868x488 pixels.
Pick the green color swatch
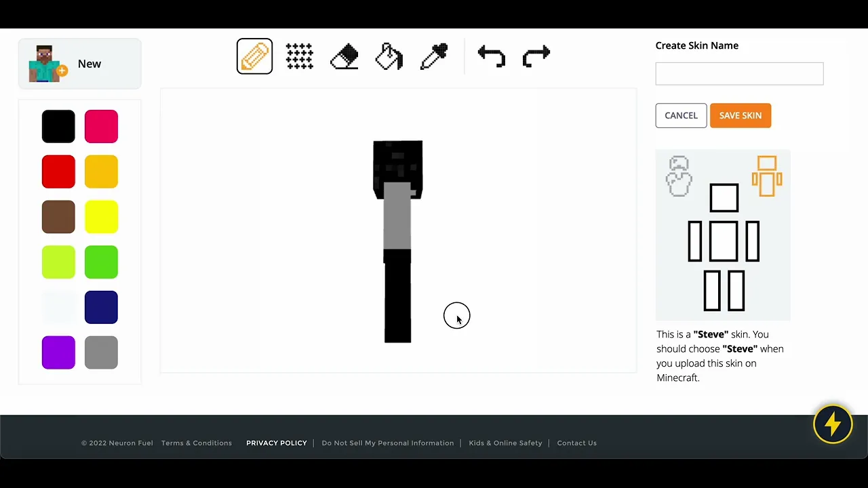(x=101, y=262)
